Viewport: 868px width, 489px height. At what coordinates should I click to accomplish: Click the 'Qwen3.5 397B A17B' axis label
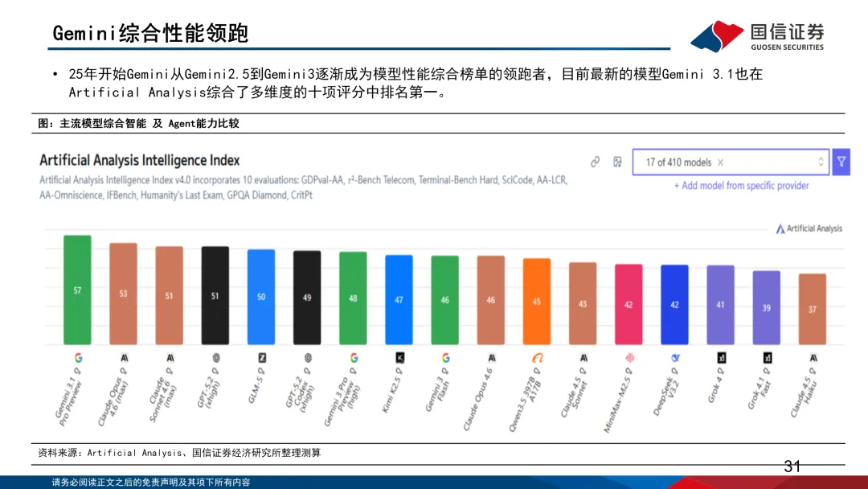[x=526, y=405]
